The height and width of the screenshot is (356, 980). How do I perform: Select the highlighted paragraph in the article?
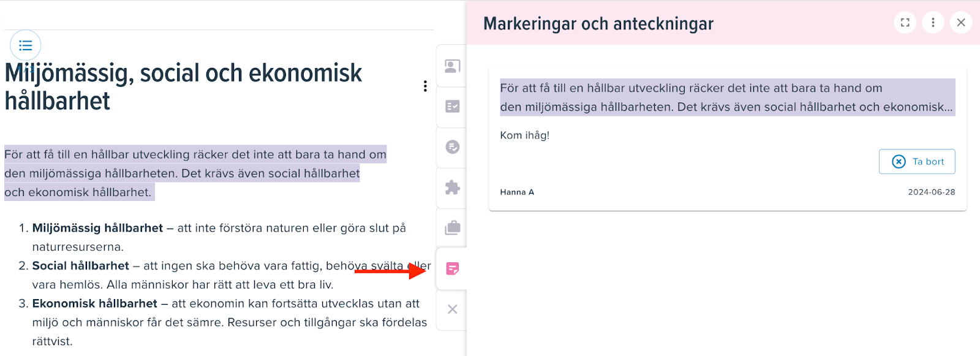click(x=195, y=173)
